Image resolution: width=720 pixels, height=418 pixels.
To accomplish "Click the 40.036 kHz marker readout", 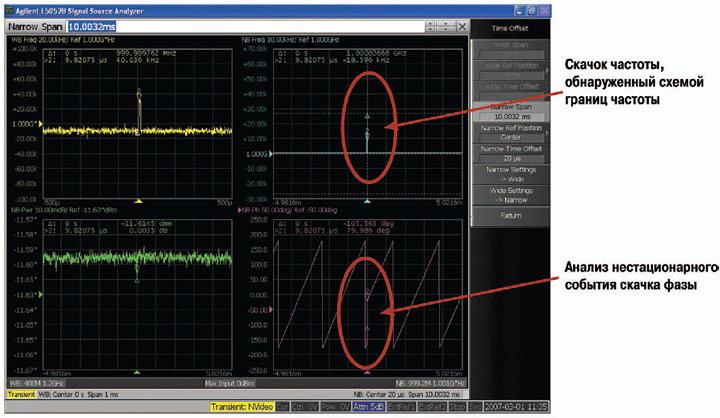I will click(x=138, y=60).
